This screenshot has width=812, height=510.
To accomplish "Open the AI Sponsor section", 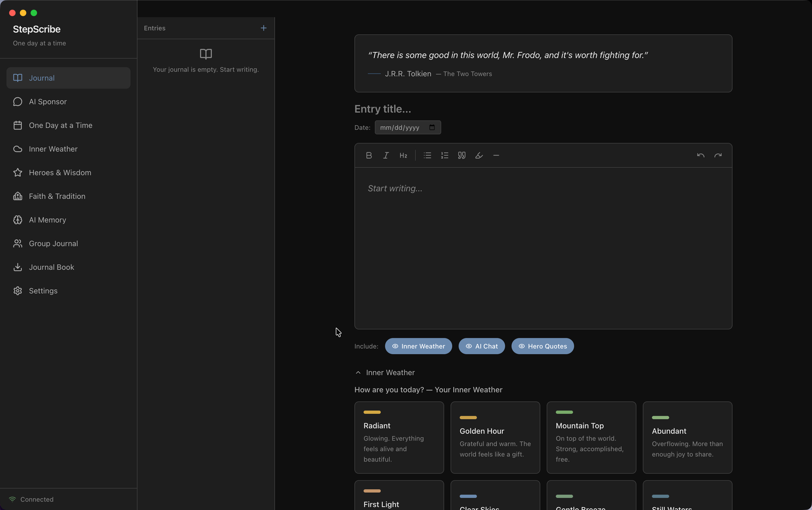I will [x=47, y=102].
